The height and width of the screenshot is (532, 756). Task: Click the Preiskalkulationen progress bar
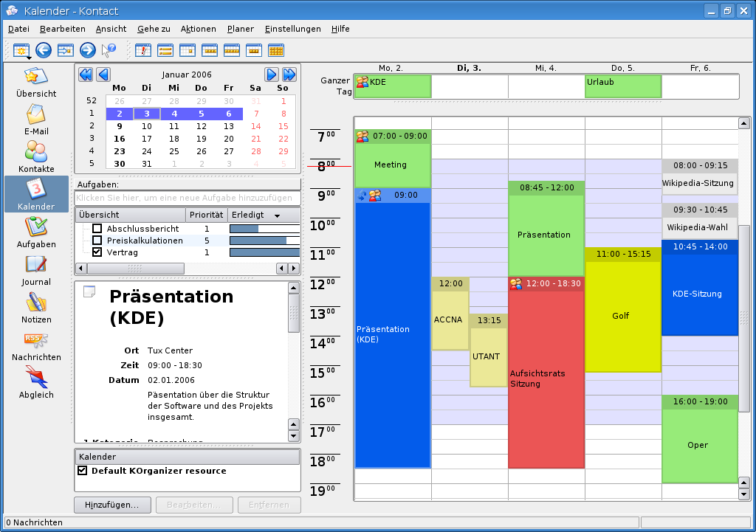pos(264,241)
